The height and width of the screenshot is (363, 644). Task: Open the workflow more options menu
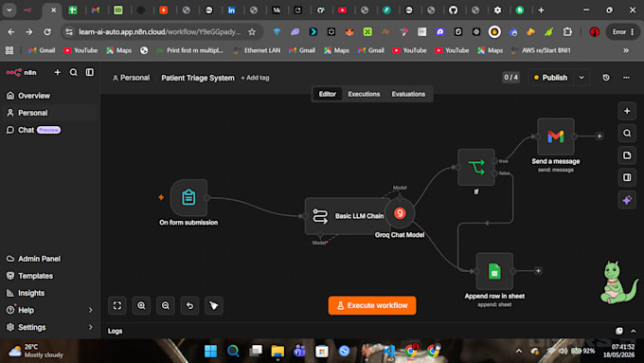coord(626,78)
